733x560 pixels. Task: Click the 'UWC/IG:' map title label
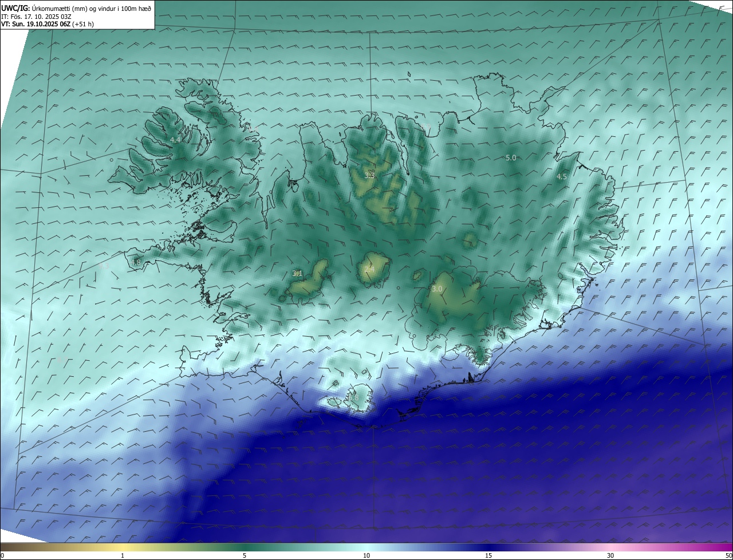pos(15,8)
